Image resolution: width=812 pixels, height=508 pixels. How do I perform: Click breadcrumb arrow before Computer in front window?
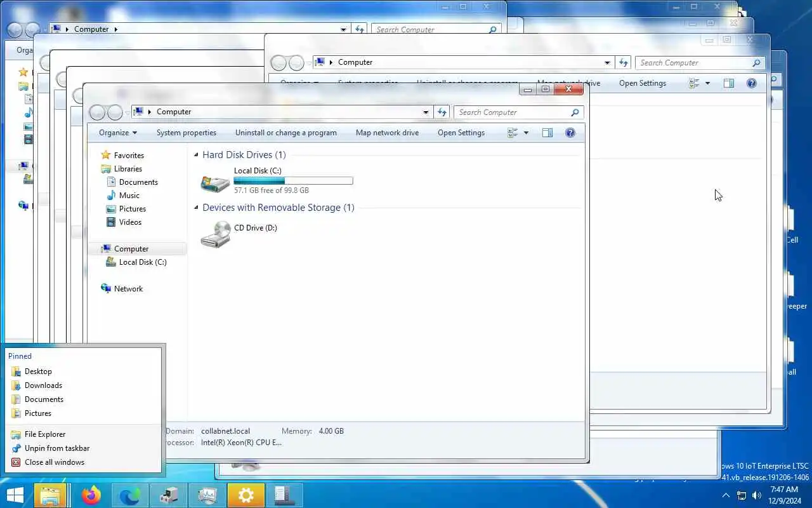150,112
